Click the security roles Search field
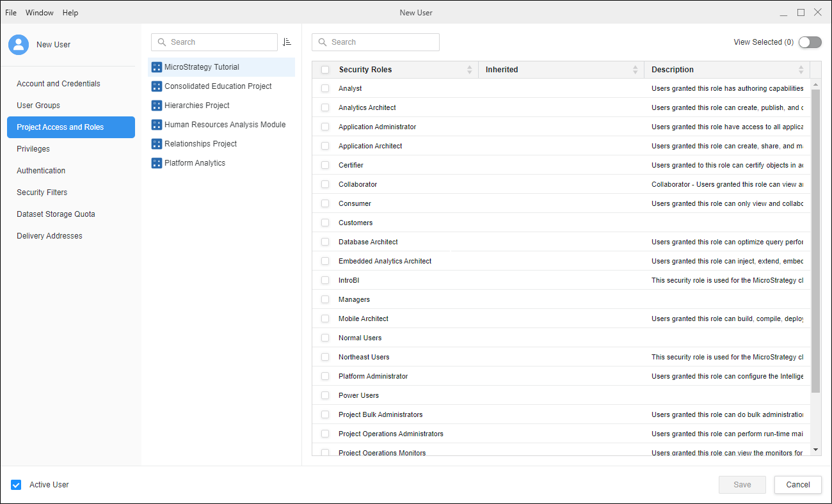Image resolution: width=832 pixels, height=504 pixels. point(376,42)
